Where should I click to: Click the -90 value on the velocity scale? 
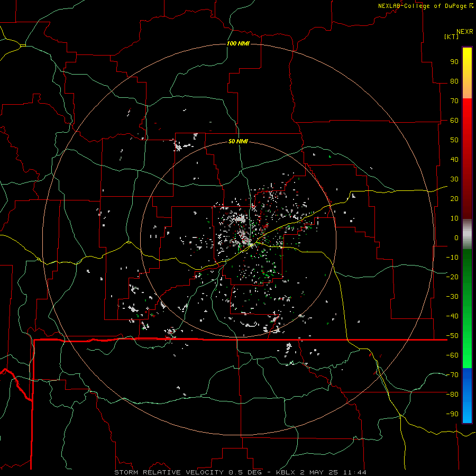[x=452, y=414]
